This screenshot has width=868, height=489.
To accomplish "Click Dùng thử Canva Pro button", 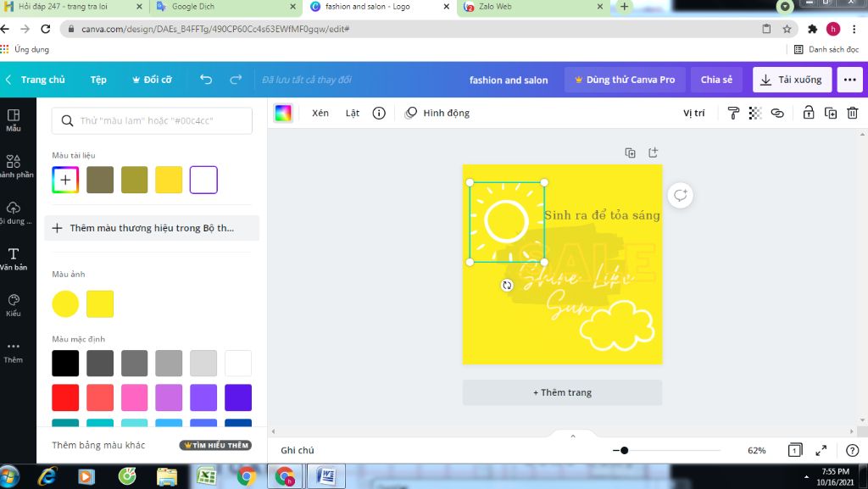I will [x=625, y=80].
